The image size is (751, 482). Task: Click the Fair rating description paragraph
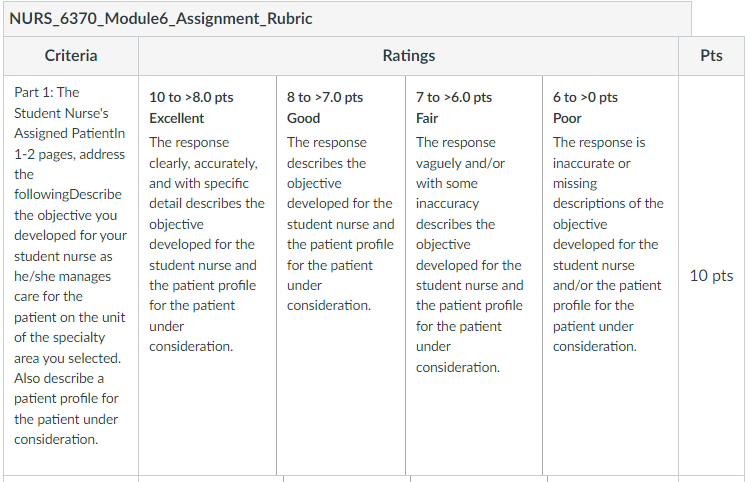[469, 255]
